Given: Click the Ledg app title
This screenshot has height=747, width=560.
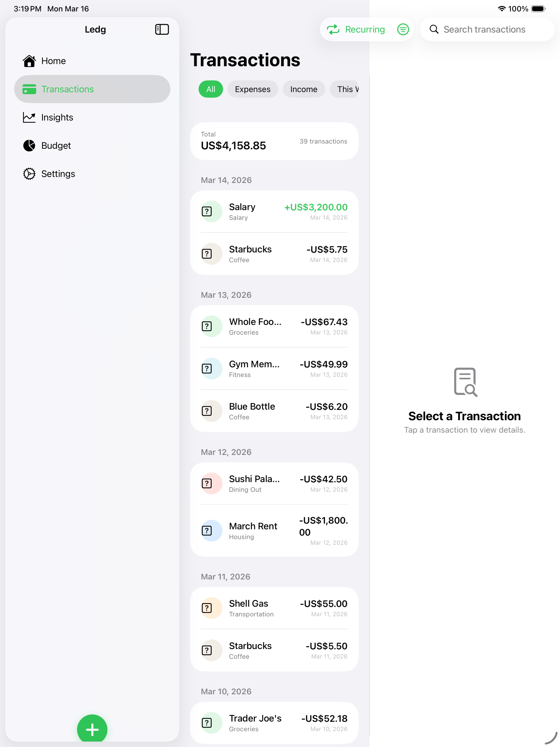Looking at the screenshot, I should coord(95,29).
